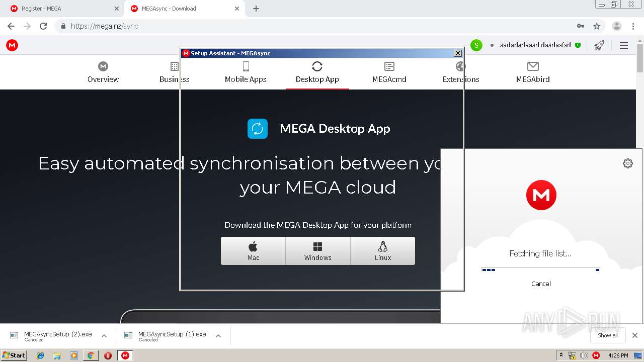
Task: Expand options for MEGAsyncSetup (2).exe
Action: (x=104, y=336)
